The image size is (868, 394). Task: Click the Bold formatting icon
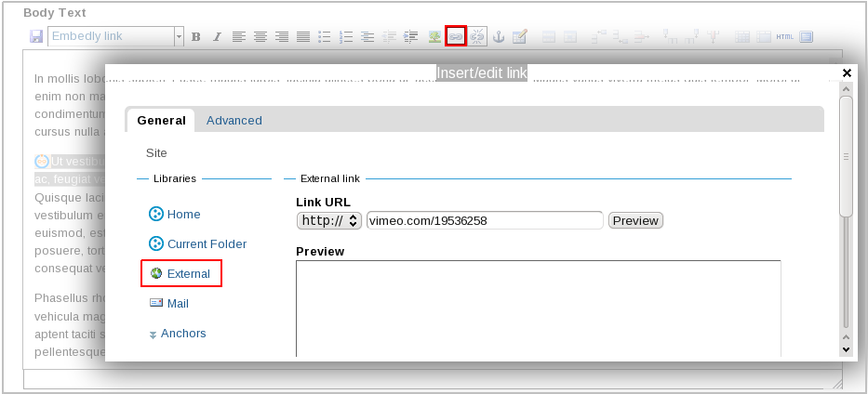tap(195, 37)
